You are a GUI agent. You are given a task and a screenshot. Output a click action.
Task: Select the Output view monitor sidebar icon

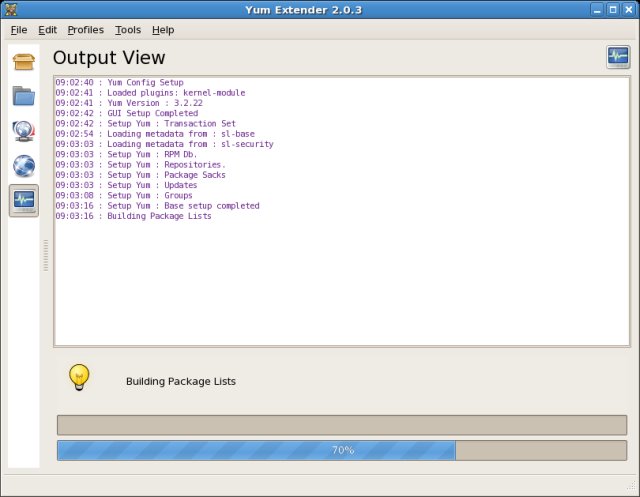click(x=24, y=200)
